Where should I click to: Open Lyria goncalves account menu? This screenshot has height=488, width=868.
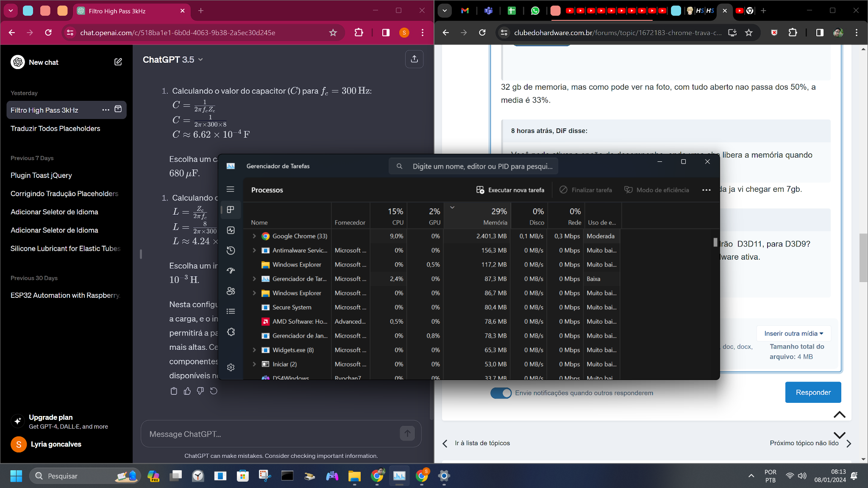[67, 444]
